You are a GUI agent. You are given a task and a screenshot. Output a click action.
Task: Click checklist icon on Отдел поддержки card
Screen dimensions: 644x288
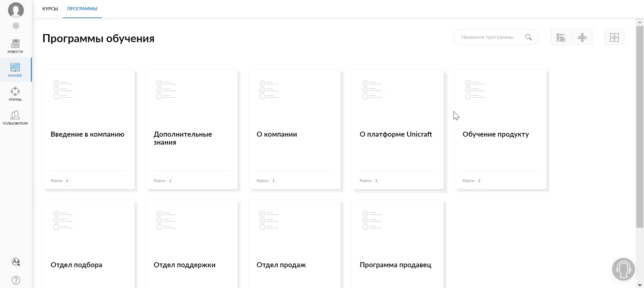166,220
